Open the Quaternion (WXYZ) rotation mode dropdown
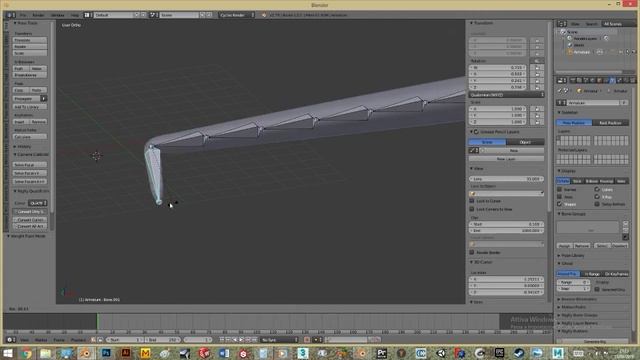 506,95
